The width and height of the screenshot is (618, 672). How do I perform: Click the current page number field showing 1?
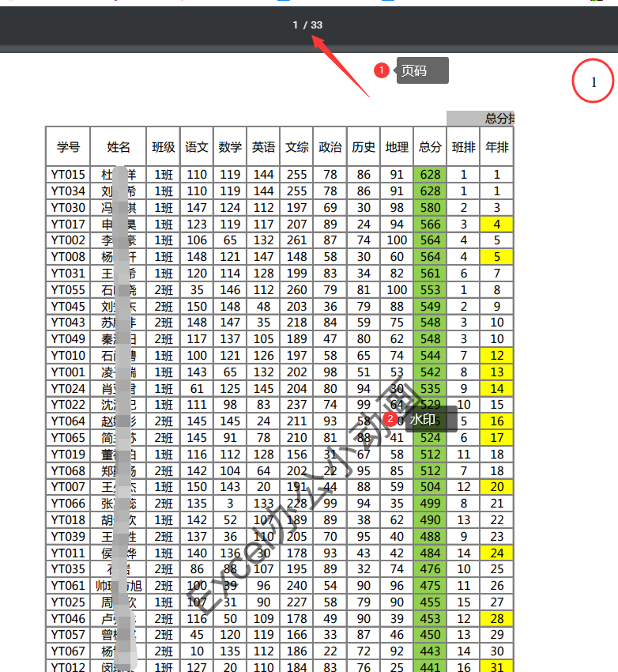point(295,25)
